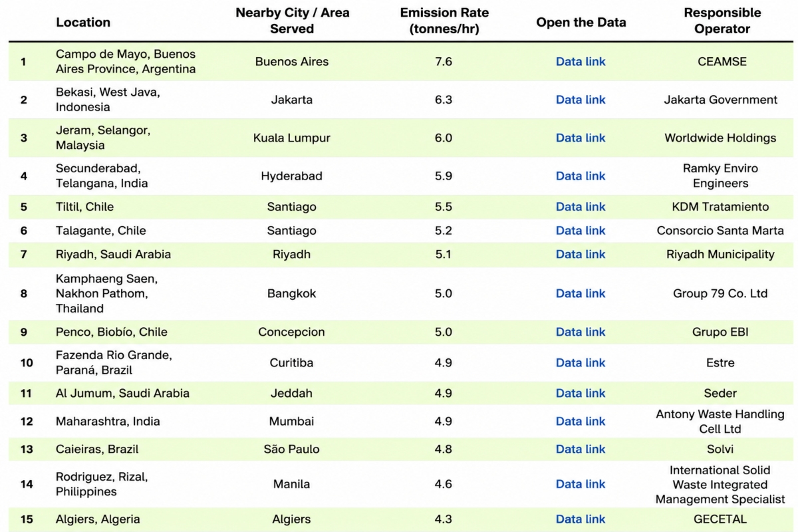Screen dimensions: 798x532
Task: Click the Hyderabad city cell
Action: pyautogui.click(x=292, y=176)
